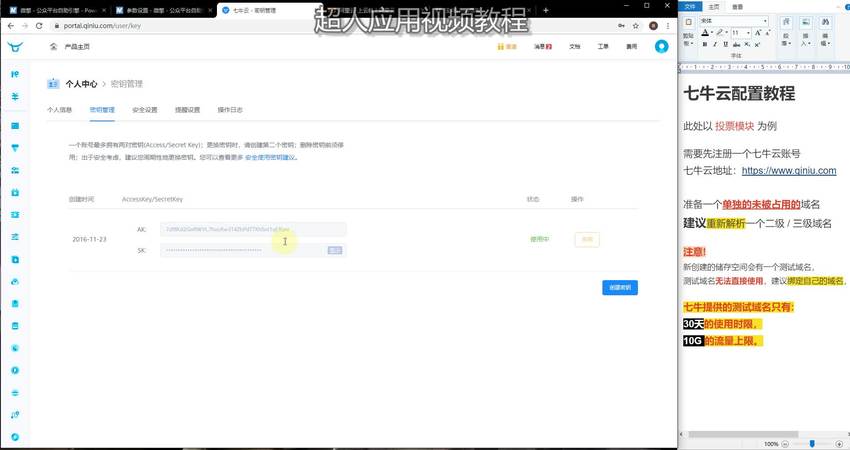
Task: Click 产品主页 in Qiniu header
Action: click(x=77, y=47)
